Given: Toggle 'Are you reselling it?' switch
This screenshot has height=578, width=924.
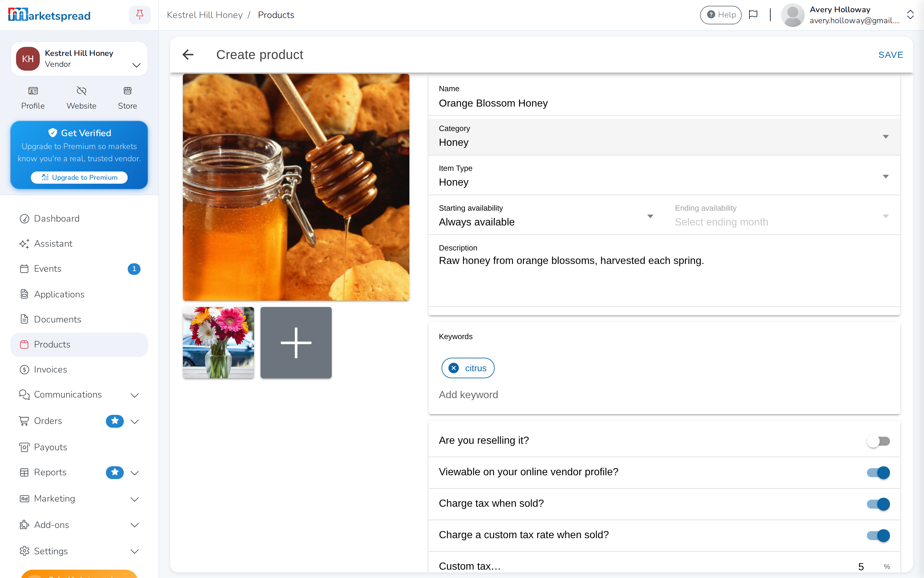Looking at the screenshot, I should tap(878, 441).
